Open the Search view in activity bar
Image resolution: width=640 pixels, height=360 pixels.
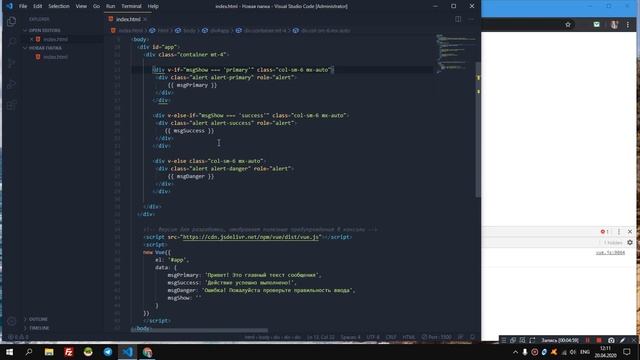click(11, 42)
